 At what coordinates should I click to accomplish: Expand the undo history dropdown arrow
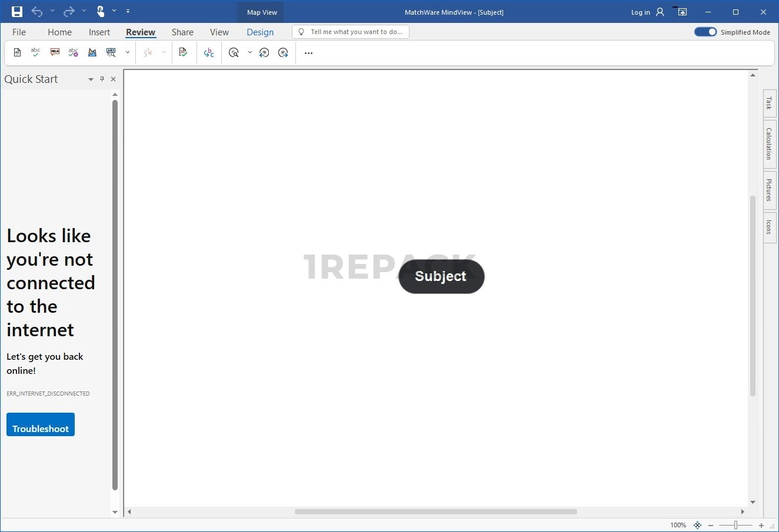(52, 11)
